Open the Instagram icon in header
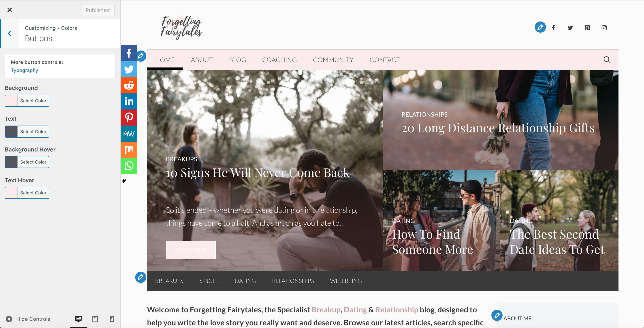644x328 pixels. (604, 28)
